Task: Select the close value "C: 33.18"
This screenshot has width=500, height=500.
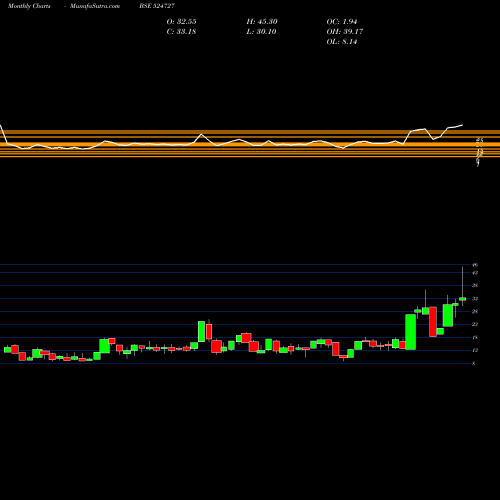Action: click(x=181, y=32)
